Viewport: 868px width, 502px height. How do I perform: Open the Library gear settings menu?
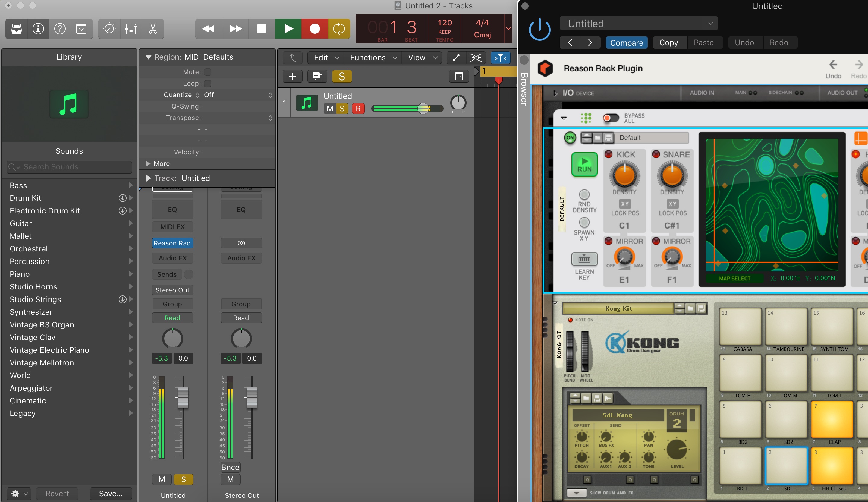click(x=19, y=493)
